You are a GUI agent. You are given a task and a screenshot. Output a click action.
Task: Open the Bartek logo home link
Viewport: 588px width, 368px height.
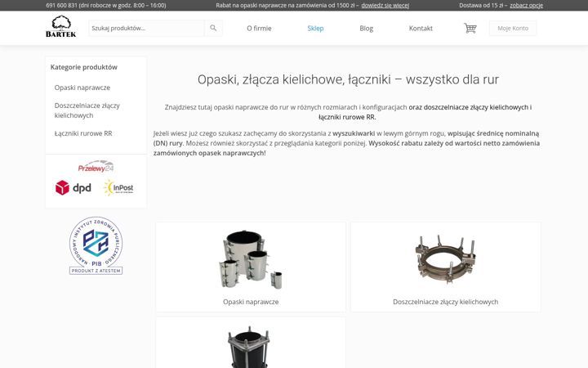[60, 26]
